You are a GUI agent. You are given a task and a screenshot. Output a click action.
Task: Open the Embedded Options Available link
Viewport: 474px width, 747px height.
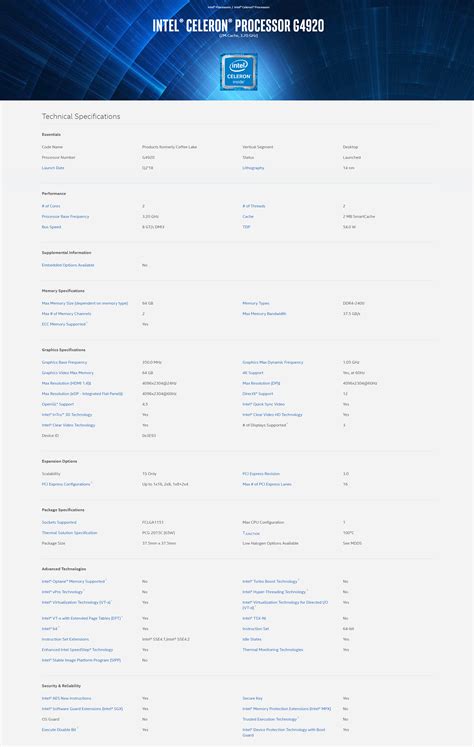[x=68, y=265]
